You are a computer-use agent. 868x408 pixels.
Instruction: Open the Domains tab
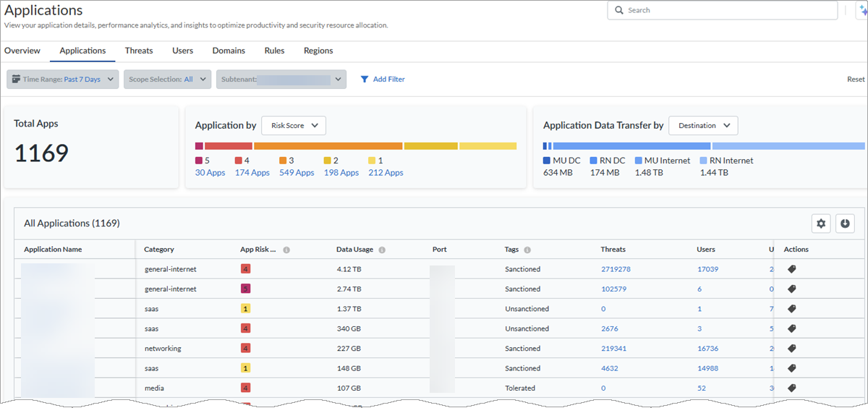coord(229,51)
